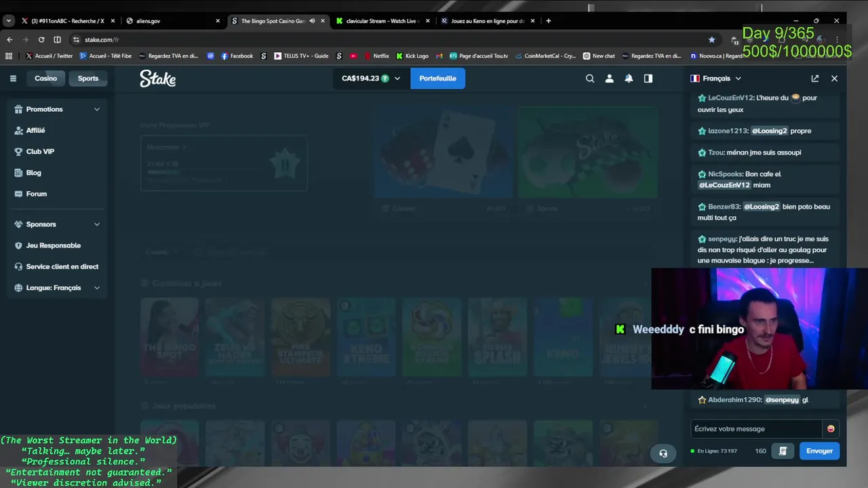
Task: Open a new browser tab
Action: coord(549,21)
